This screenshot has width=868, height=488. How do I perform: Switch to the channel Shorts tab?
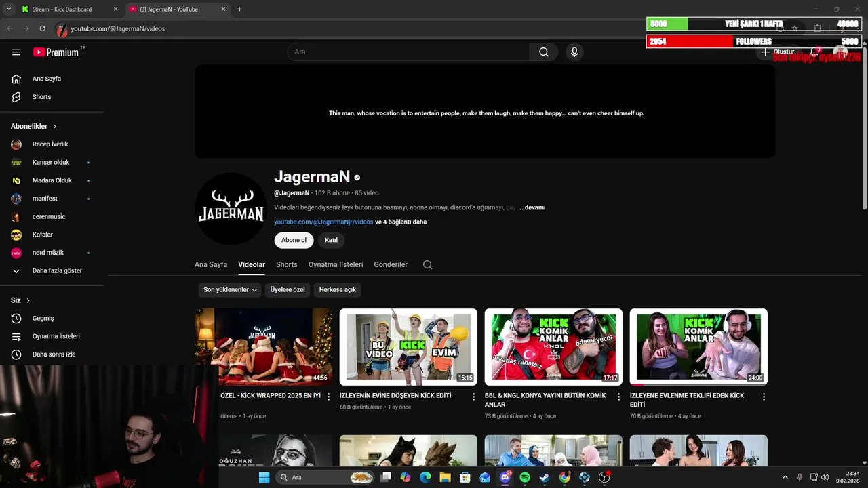tap(287, 265)
